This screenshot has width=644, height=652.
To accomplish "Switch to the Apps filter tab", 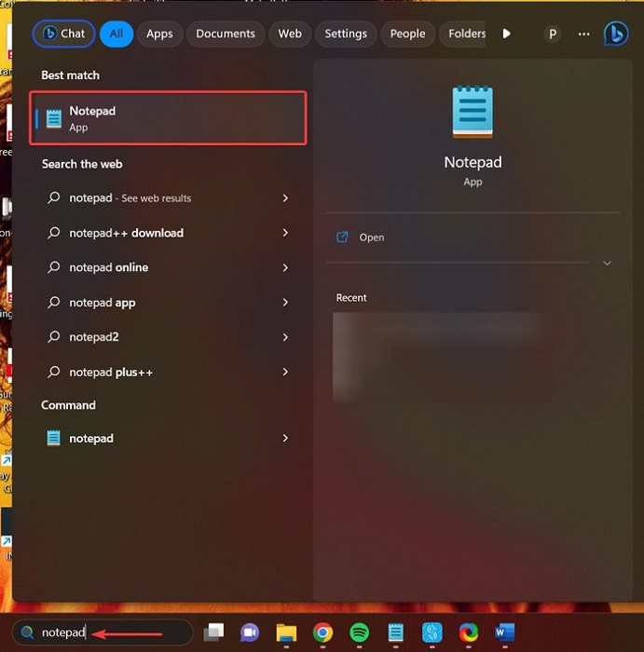I will tap(159, 34).
